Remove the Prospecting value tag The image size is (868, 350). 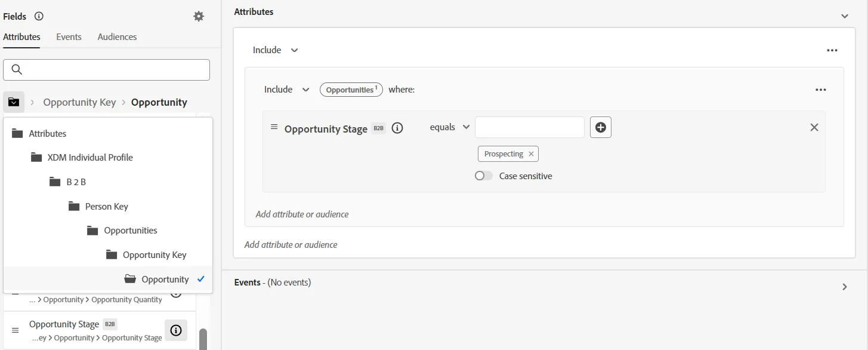pyautogui.click(x=531, y=154)
